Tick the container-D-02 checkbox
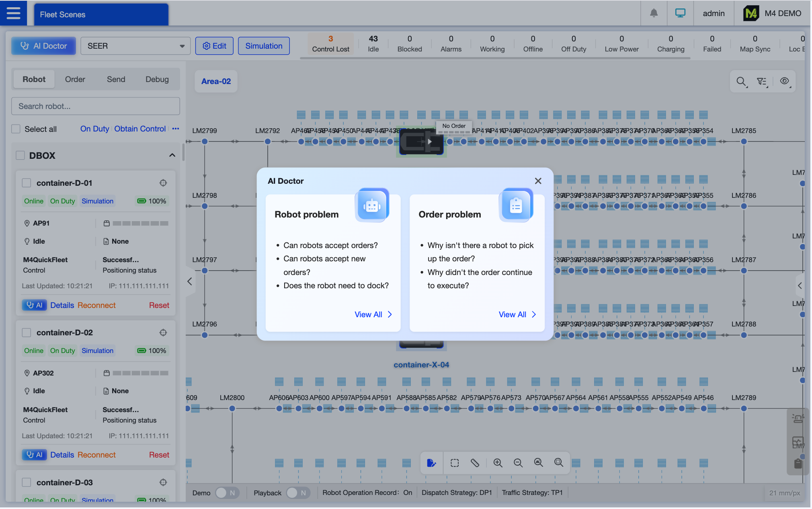 point(27,332)
